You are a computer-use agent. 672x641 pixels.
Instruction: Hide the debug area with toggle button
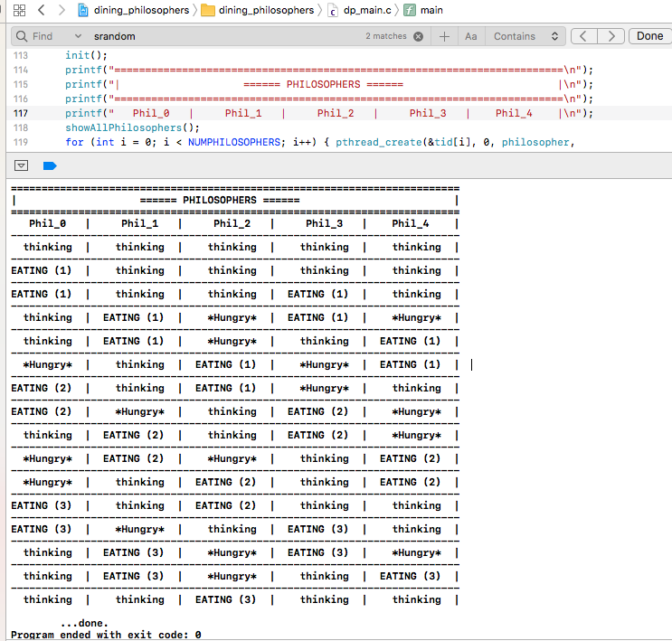(23, 166)
